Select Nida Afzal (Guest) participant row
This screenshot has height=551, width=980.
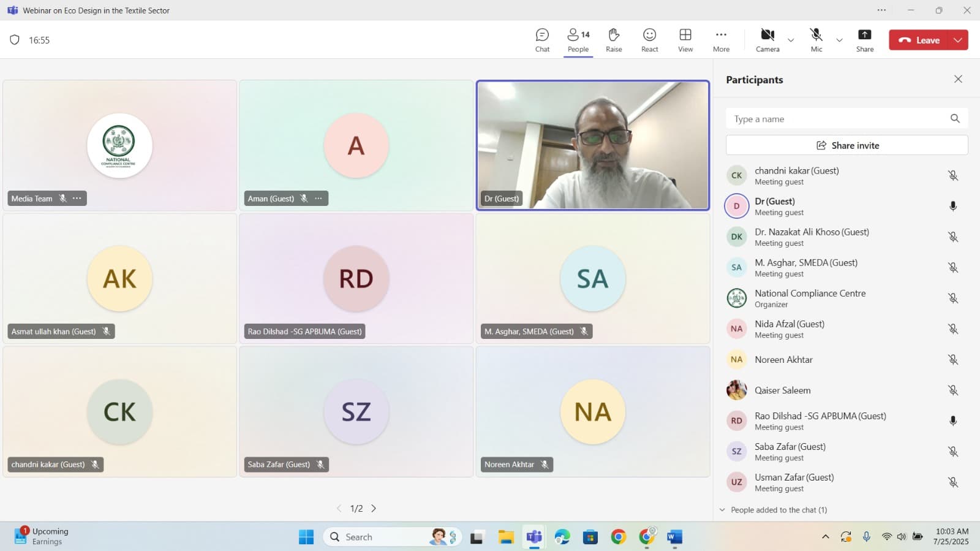(845, 329)
